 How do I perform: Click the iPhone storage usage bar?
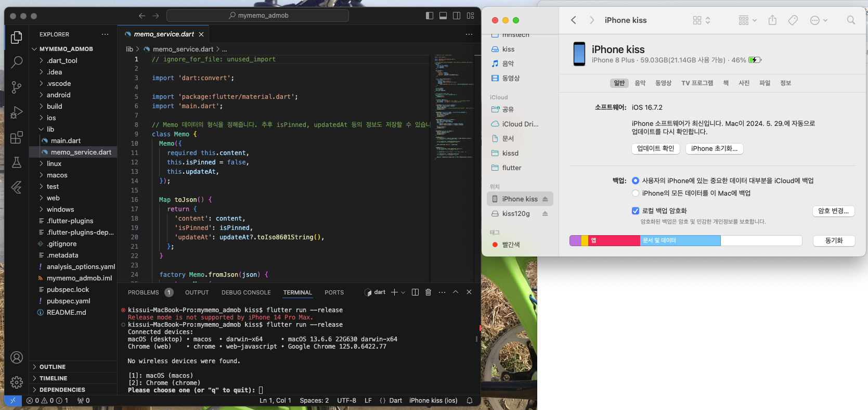[686, 240]
